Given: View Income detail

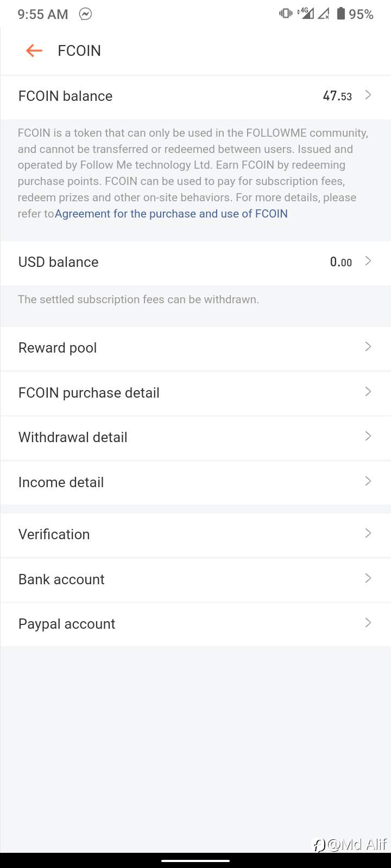Looking at the screenshot, I should pyautogui.click(x=195, y=482).
